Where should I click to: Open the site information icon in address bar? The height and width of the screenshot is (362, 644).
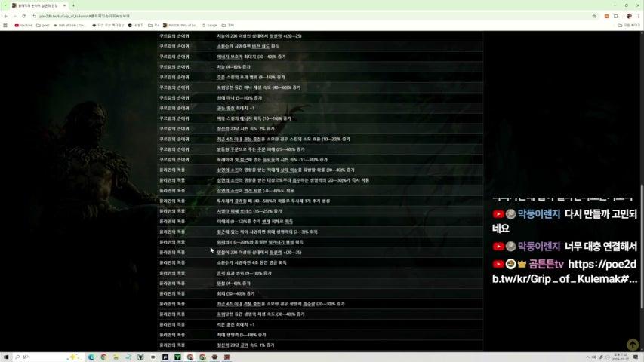pyautogui.click(x=35, y=16)
